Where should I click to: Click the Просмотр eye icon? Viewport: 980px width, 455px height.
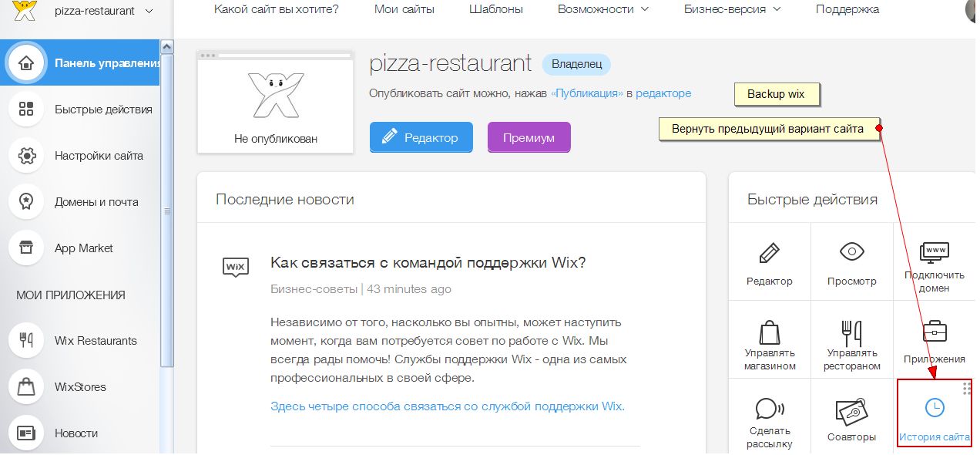coord(851,262)
